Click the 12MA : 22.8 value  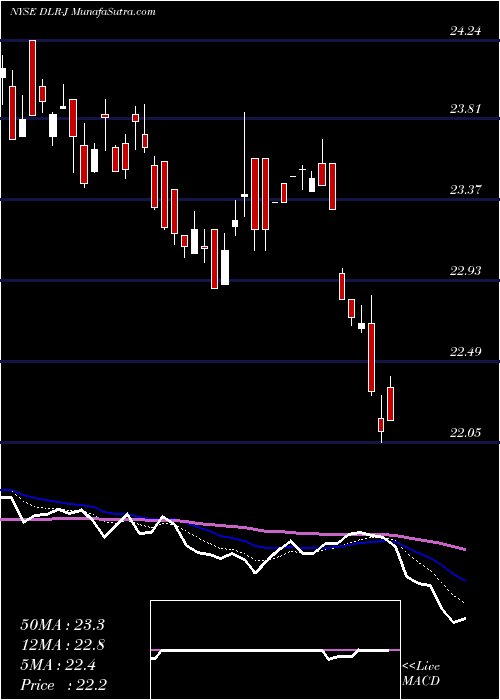[62, 645]
